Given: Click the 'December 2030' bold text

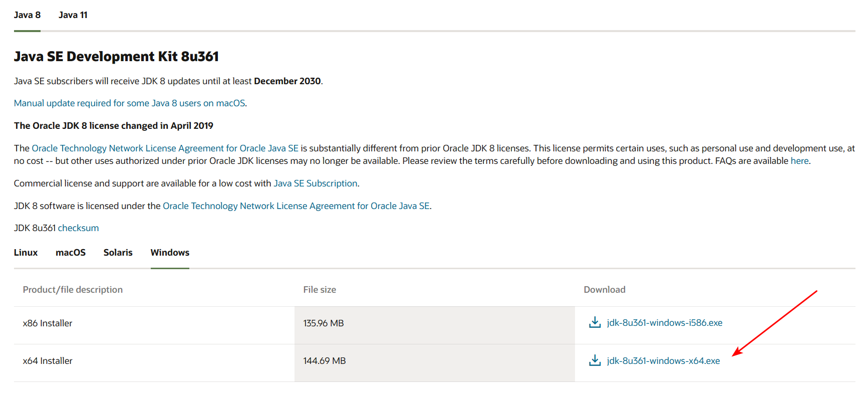Looking at the screenshot, I should tap(287, 81).
